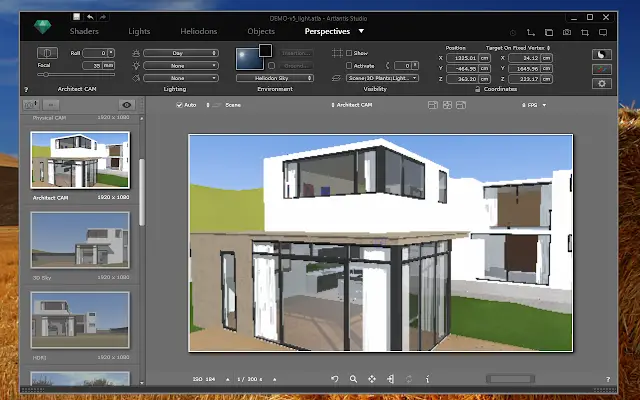
Task: Open Target On Fixed Vertex dropdown
Action: tap(518, 48)
